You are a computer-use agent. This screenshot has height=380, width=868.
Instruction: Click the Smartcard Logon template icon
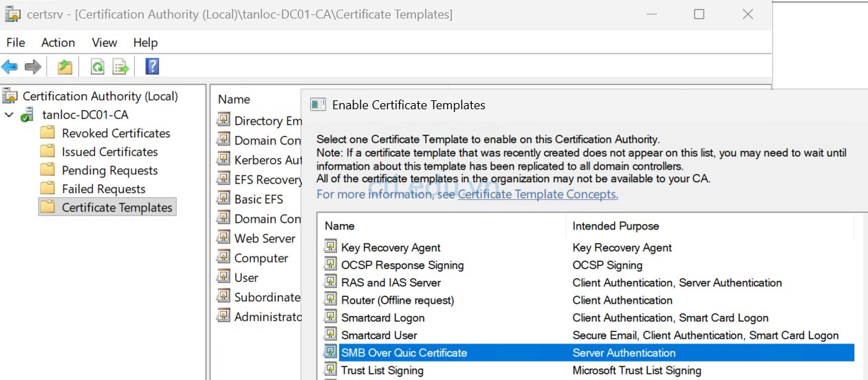coord(331,317)
